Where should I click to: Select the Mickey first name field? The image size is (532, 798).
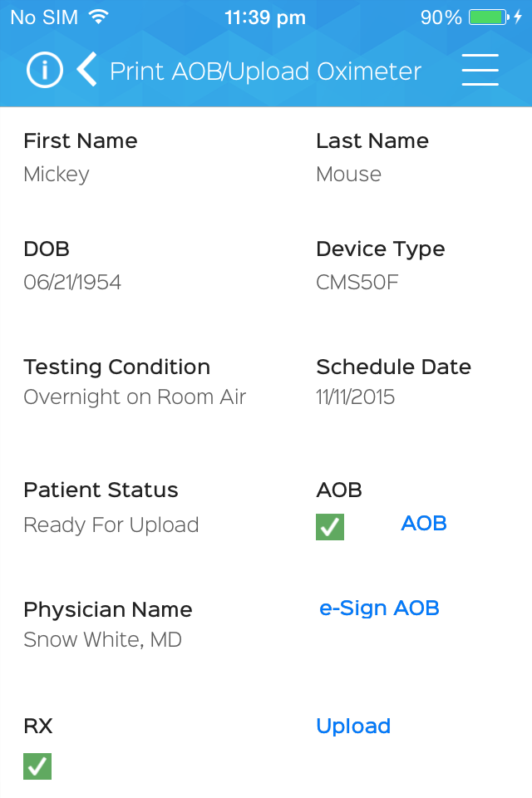[x=57, y=175]
